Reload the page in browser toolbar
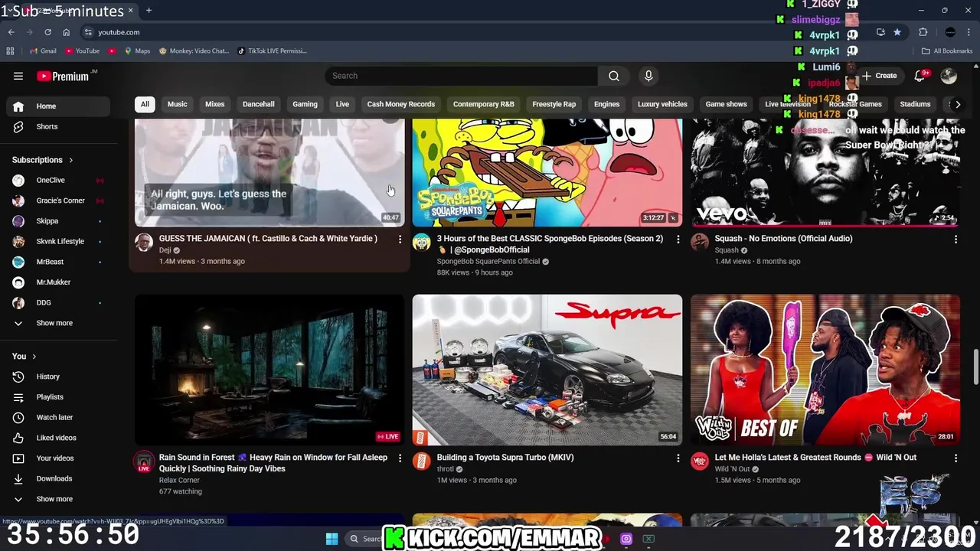Image resolution: width=980 pixels, height=551 pixels. pos(47,32)
